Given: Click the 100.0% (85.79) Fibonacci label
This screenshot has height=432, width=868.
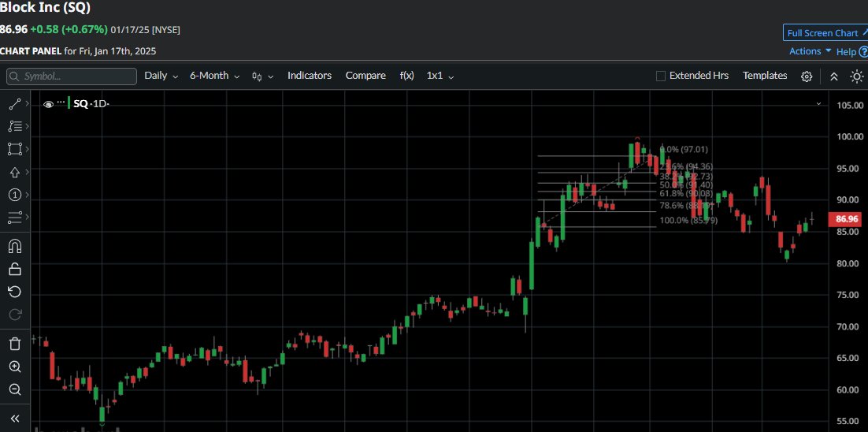Looking at the screenshot, I should (688, 221).
